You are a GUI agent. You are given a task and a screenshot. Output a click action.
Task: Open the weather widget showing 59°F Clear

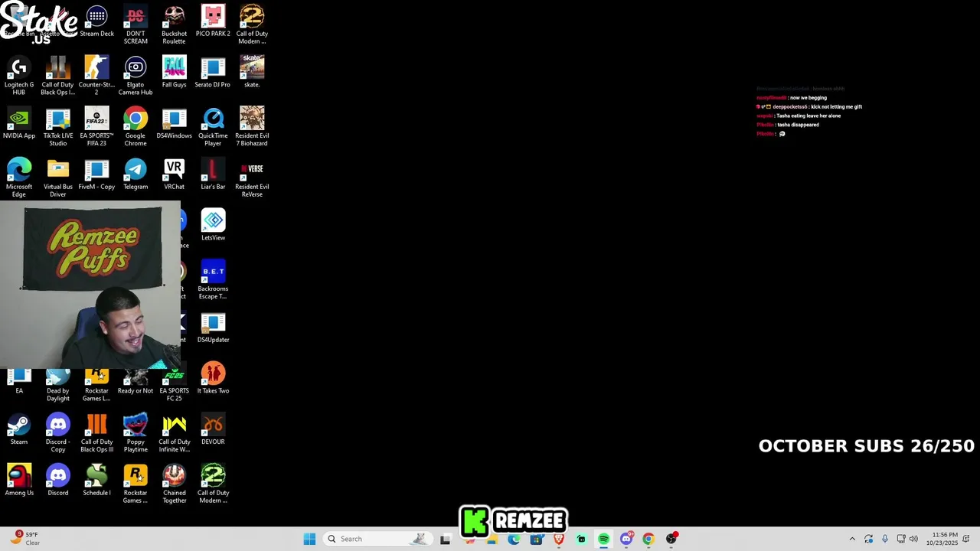(24, 539)
